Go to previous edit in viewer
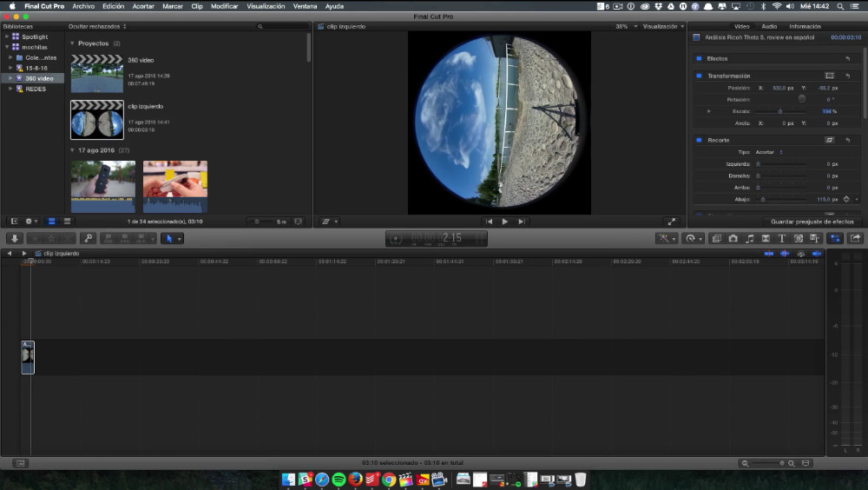Screen dimensions: 868x490 pos(489,222)
